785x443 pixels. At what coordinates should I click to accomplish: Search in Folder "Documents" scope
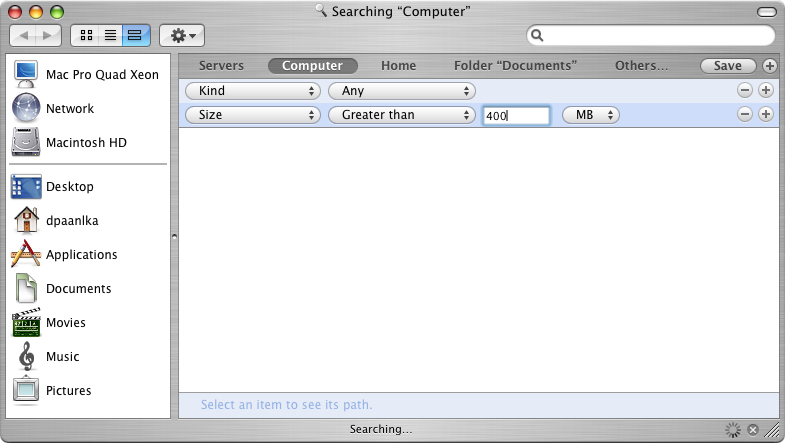coord(515,66)
